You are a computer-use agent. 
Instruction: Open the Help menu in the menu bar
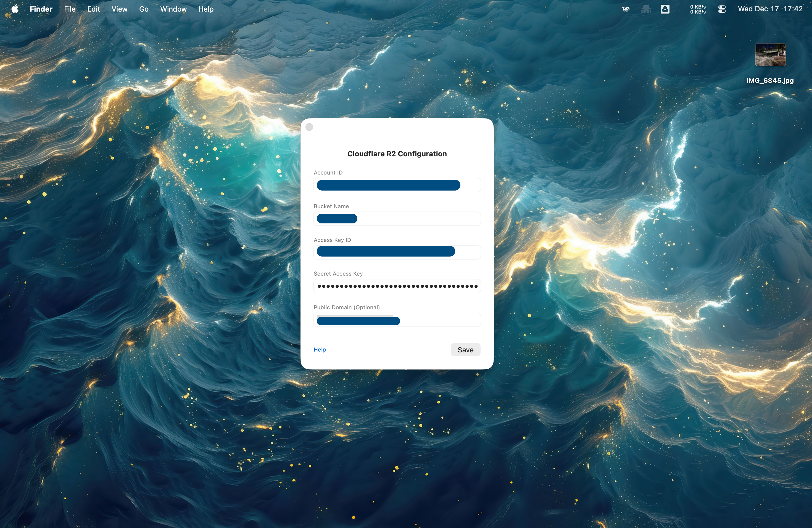[205, 9]
